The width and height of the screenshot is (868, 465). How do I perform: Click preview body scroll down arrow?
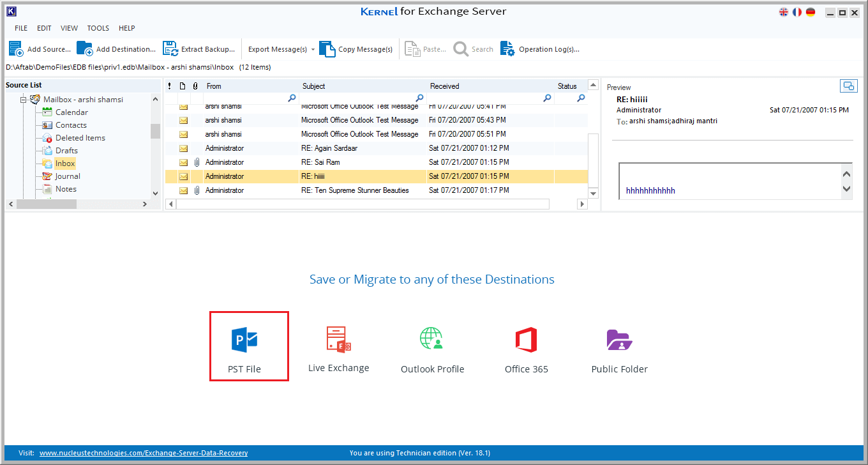[846, 188]
